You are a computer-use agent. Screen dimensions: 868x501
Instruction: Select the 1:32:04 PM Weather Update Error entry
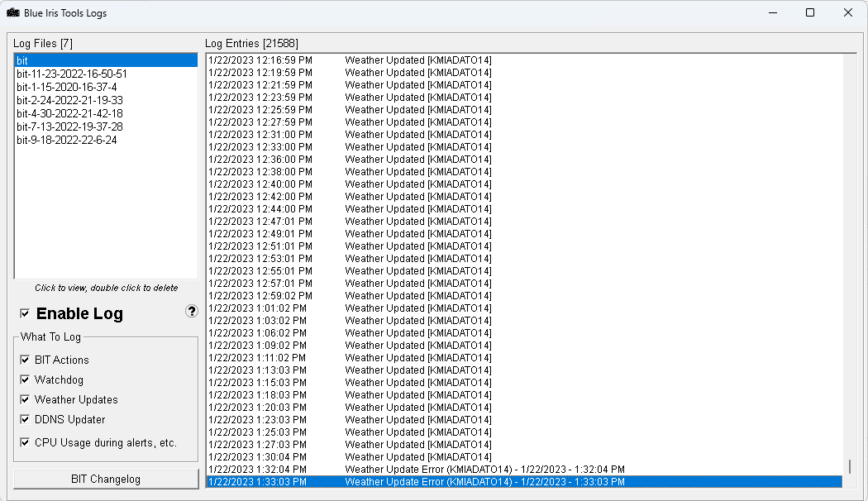click(x=524, y=470)
